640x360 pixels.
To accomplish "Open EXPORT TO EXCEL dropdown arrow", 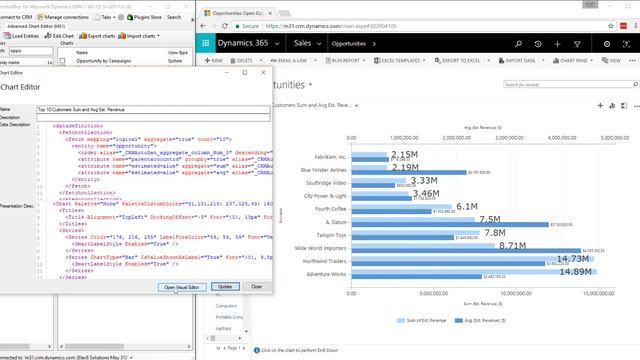I will pyautogui.click(x=488, y=60).
